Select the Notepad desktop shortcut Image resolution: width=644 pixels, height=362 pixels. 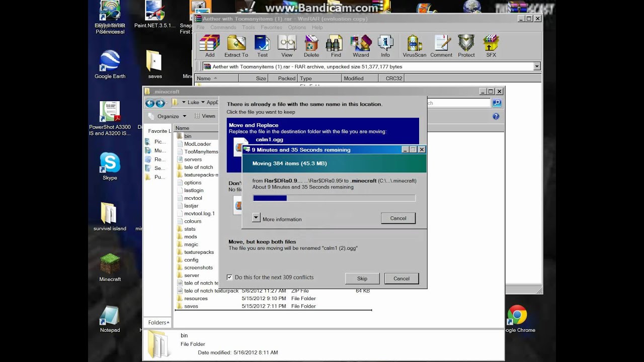coord(110,319)
